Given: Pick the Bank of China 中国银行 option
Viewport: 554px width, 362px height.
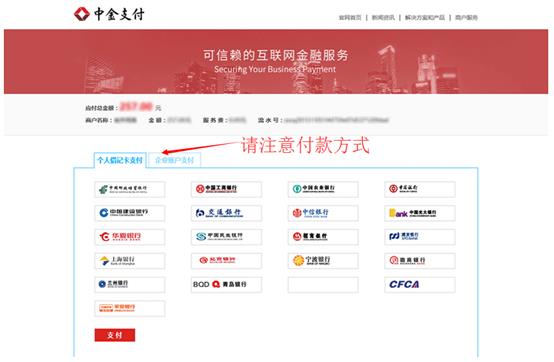Looking at the screenshot, I should click(x=420, y=189).
